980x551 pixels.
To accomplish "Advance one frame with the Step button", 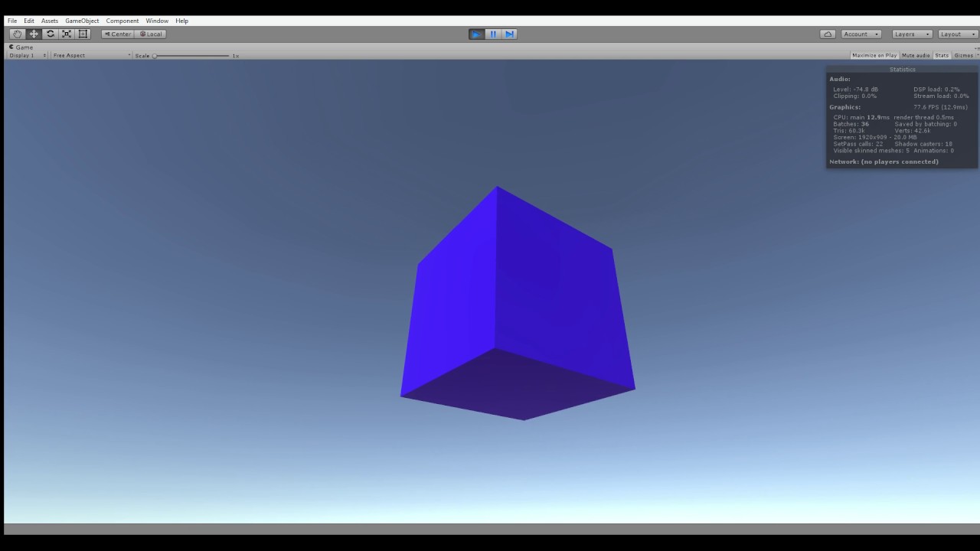I will (x=509, y=34).
